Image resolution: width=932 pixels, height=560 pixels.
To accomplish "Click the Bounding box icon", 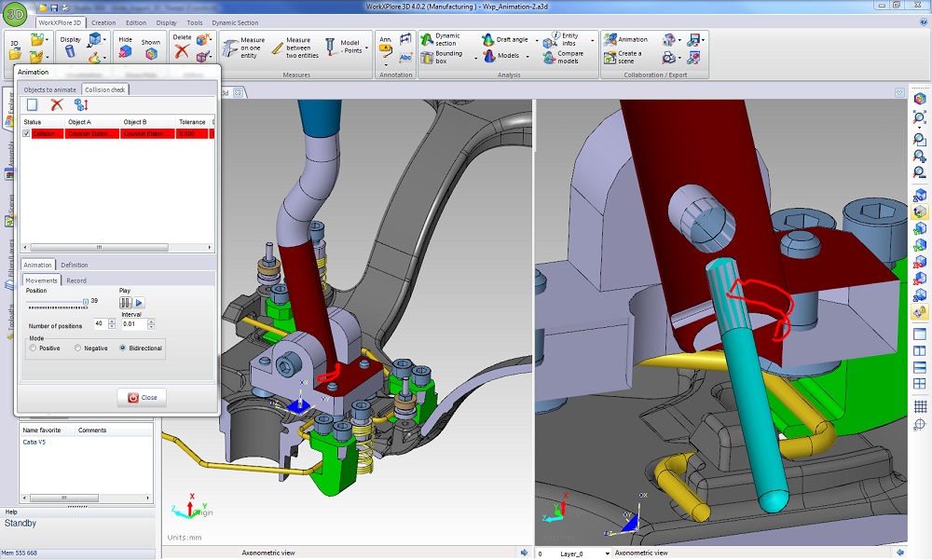I will (427, 57).
